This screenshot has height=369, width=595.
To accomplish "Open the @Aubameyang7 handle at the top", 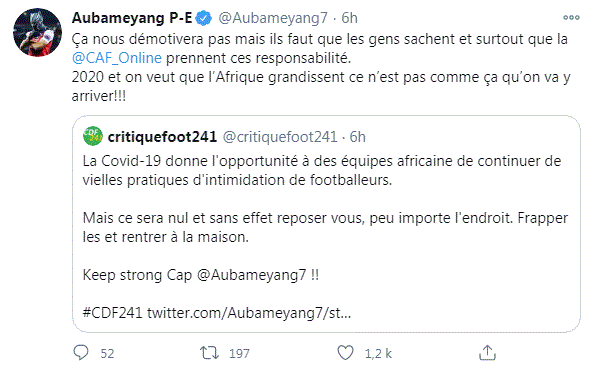I will tap(273, 18).
